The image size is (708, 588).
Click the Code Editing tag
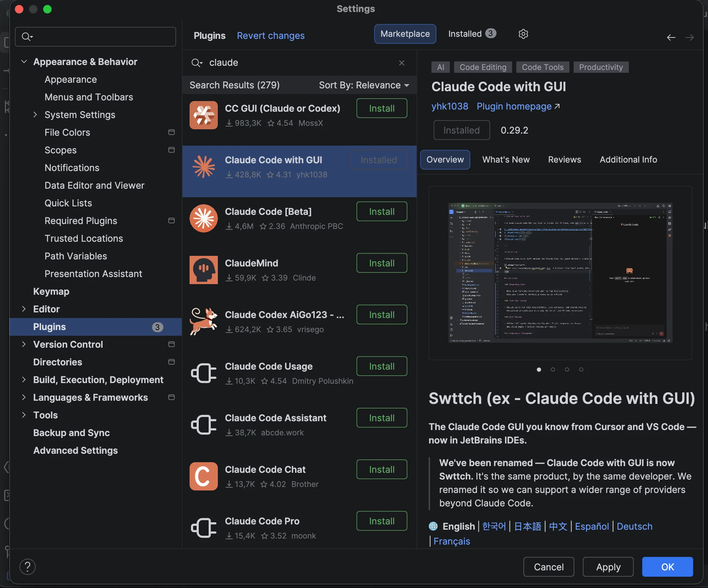[x=483, y=67]
